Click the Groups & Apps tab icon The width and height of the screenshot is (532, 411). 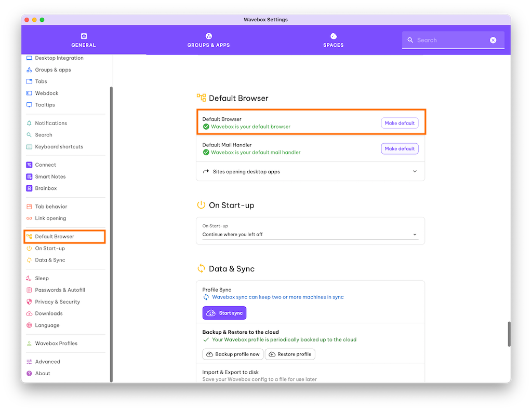209,36
